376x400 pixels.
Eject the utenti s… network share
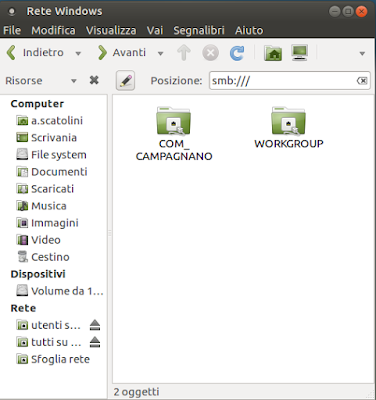[x=95, y=325]
